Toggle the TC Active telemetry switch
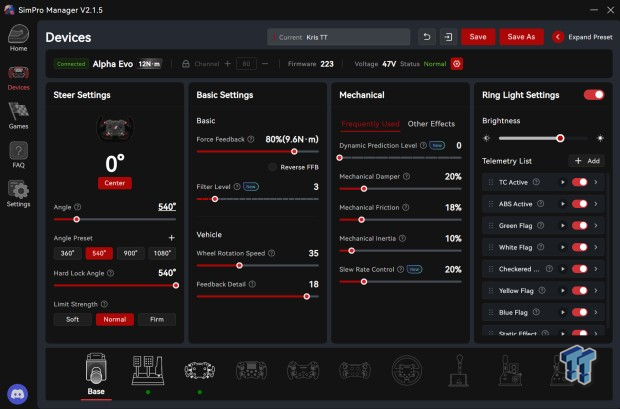The height and width of the screenshot is (409, 620). pyautogui.click(x=579, y=182)
